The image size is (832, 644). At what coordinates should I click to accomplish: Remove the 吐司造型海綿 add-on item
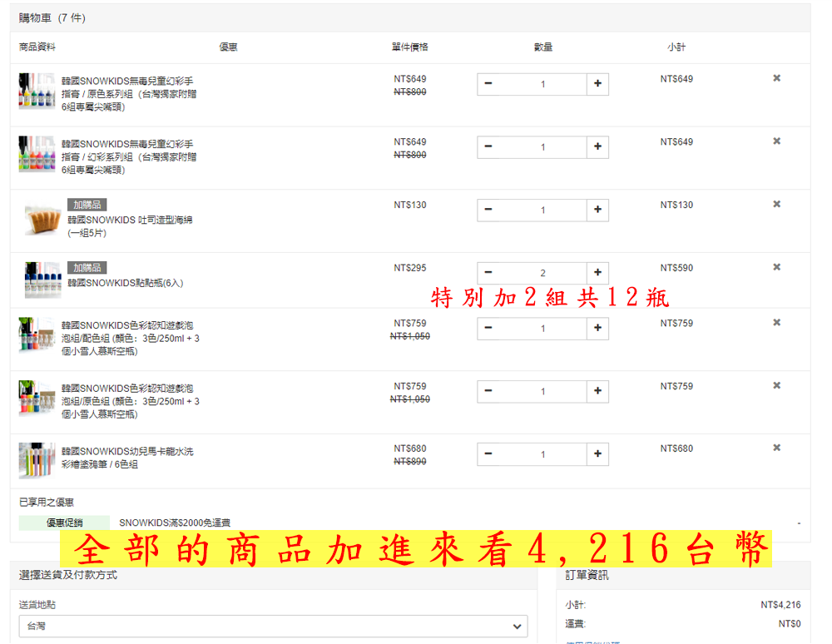pos(776,204)
